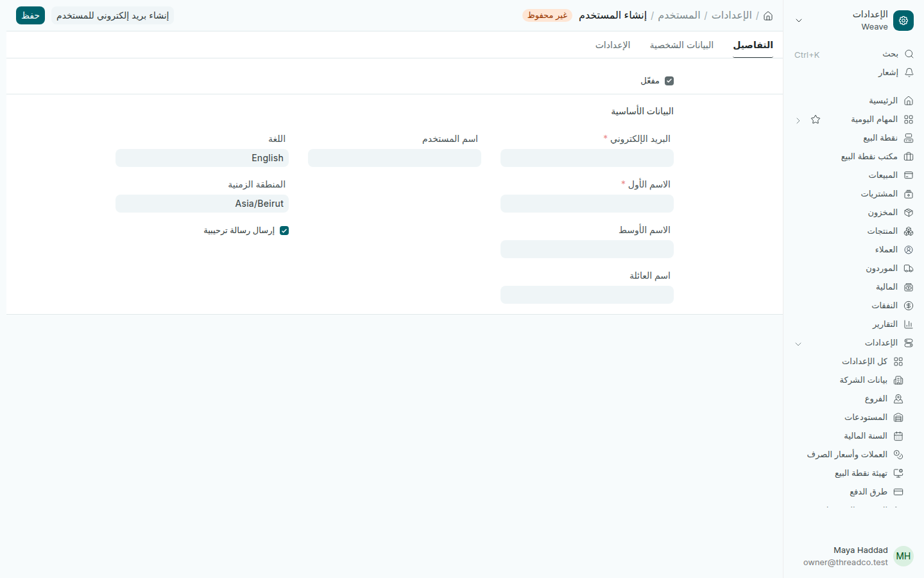This screenshot has height=578, width=924.
Task: Uncheck the مفعّل active checkbox
Action: (x=669, y=81)
